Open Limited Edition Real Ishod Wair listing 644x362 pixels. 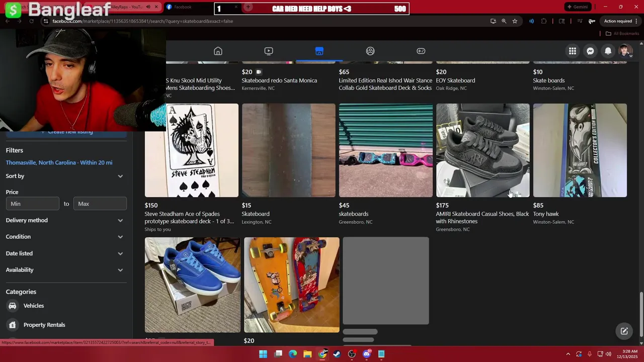tap(385, 84)
